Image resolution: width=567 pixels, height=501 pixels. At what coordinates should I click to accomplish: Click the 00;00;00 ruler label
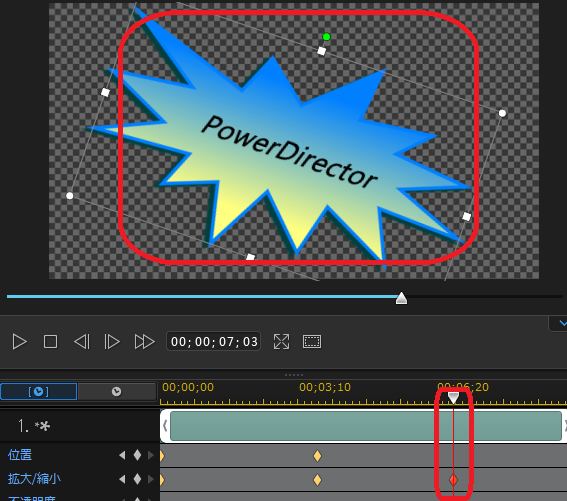click(188, 387)
